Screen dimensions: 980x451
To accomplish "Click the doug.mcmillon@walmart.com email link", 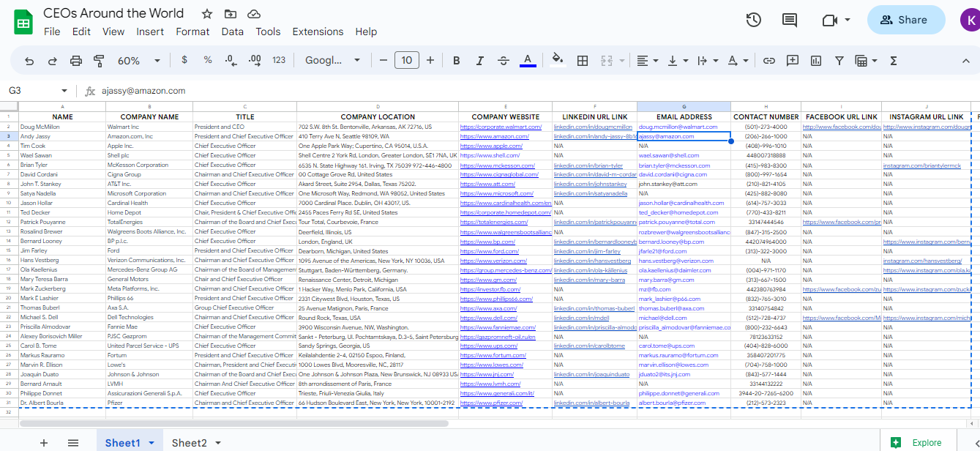I will pyautogui.click(x=678, y=127).
